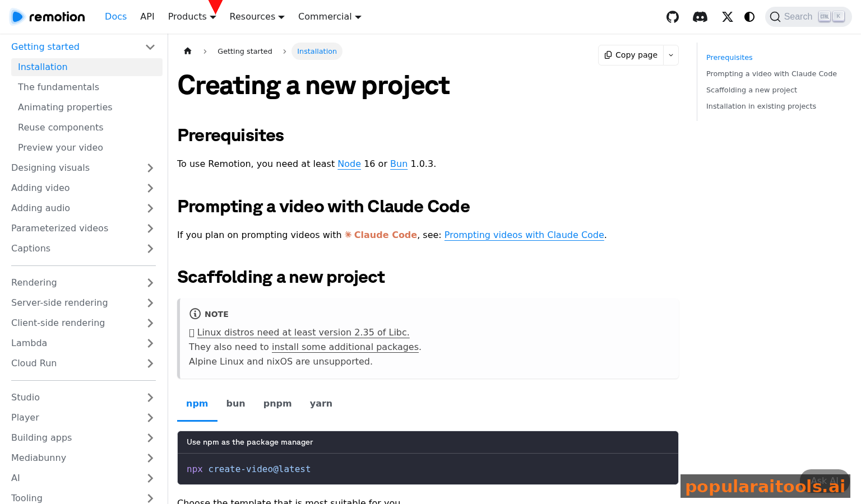
Task: Toggle dark mode theme
Action: tap(749, 17)
